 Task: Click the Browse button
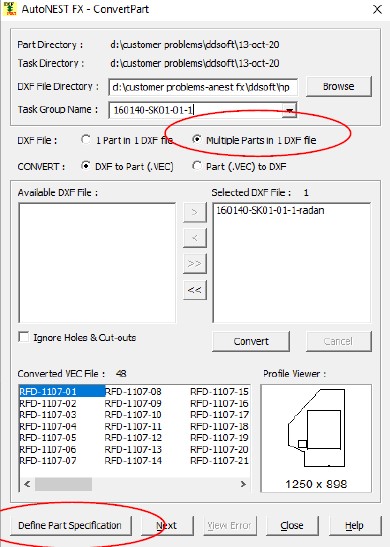pyautogui.click(x=338, y=87)
